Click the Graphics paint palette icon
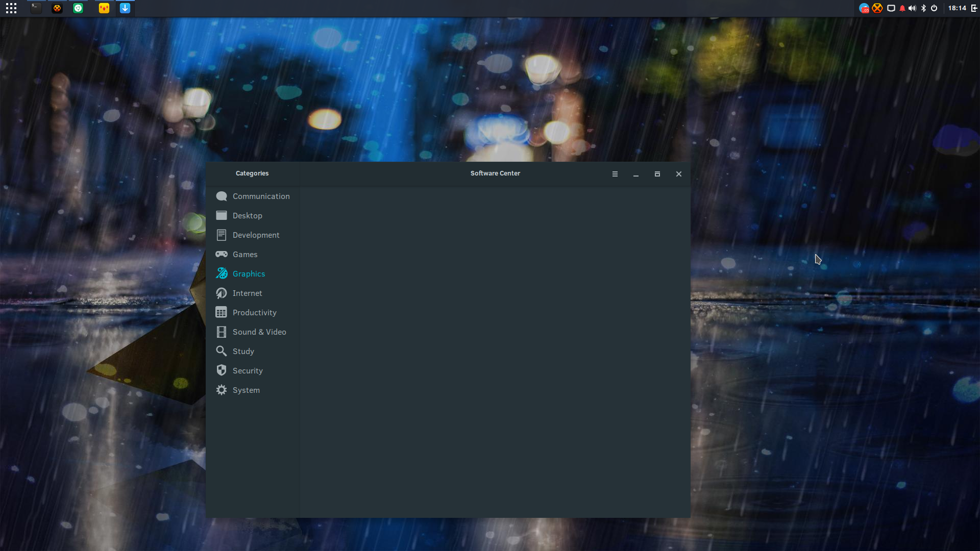Screen dimensions: 980x551 coord(221,273)
